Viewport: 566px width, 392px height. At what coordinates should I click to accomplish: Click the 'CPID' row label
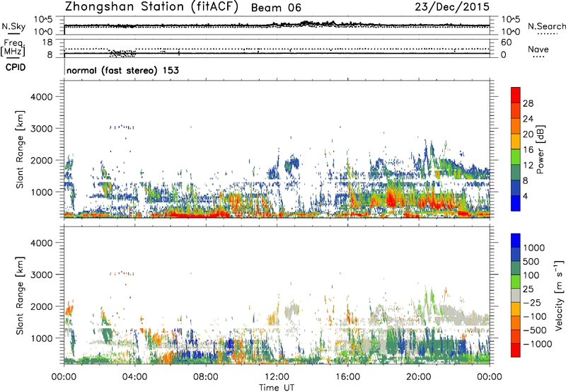point(16,67)
